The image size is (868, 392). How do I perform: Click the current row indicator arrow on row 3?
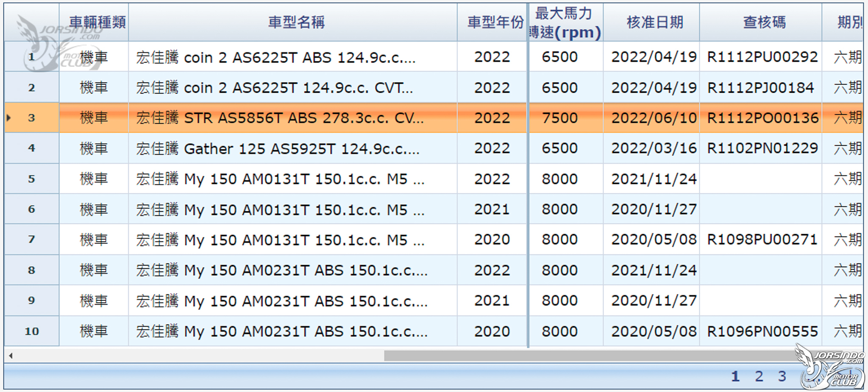tap(8, 118)
